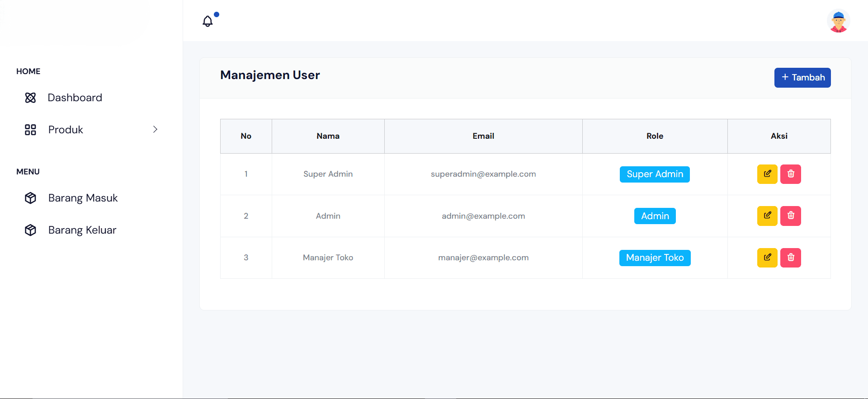
Task: Select admin@example.com email cell
Action: (x=483, y=216)
